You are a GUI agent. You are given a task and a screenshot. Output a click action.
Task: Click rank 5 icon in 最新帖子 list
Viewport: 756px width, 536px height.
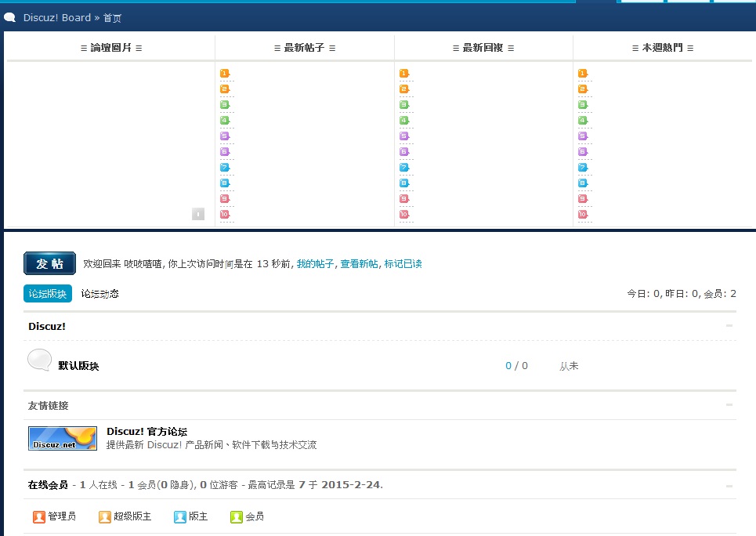pyautogui.click(x=225, y=136)
